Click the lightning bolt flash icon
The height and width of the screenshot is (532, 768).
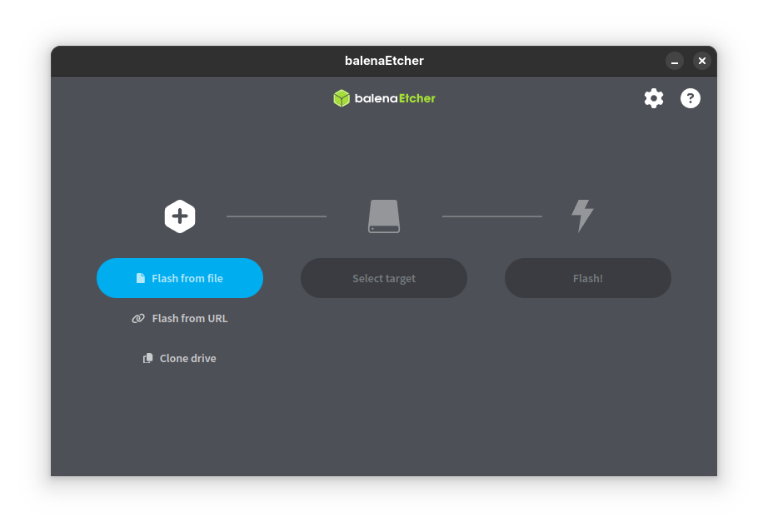[582, 216]
